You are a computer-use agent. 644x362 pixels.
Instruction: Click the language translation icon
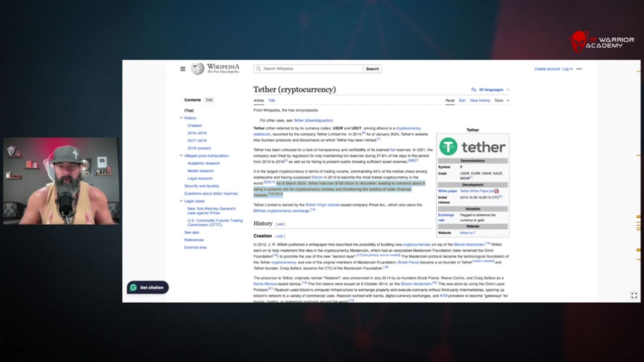click(x=473, y=89)
